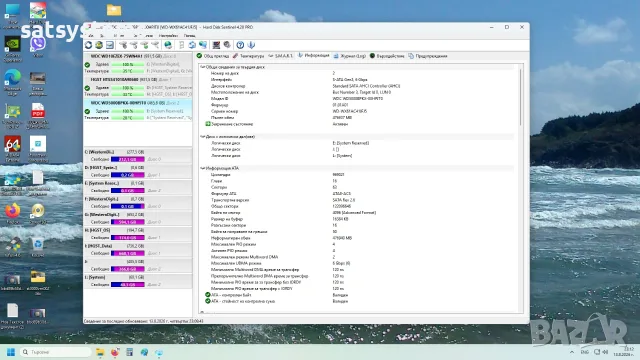Click the green power state icon in info list
This screenshot has width=640, height=360.
[208, 124]
